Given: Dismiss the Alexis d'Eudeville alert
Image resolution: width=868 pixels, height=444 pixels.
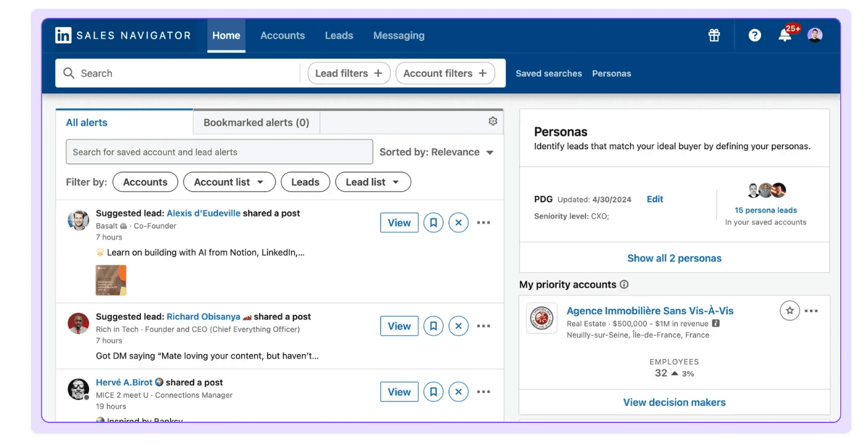Looking at the screenshot, I should click(x=458, y=223).
